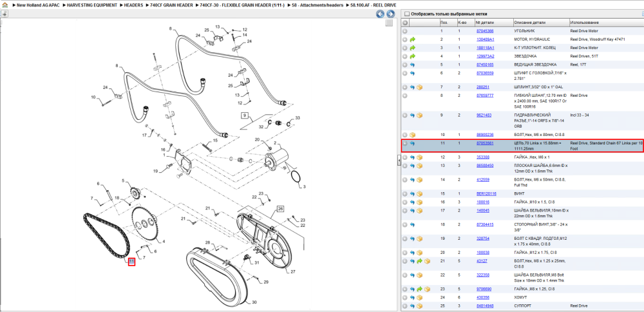Screen dimensions: 644x312
Task: Click box icon for part 86900236
Action: [x=412, y=135]
